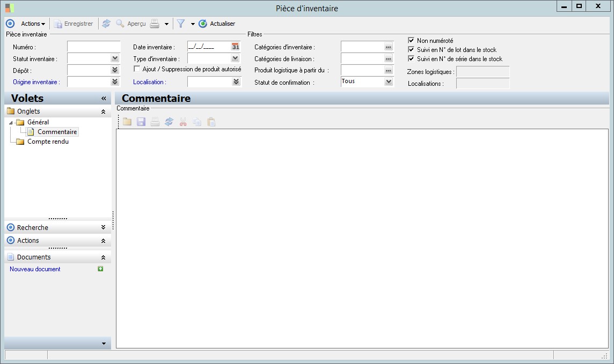The width and height of the screenshot is (614, 364).
Task: Click the application icon in title bar
Action: tap(10, 8)
